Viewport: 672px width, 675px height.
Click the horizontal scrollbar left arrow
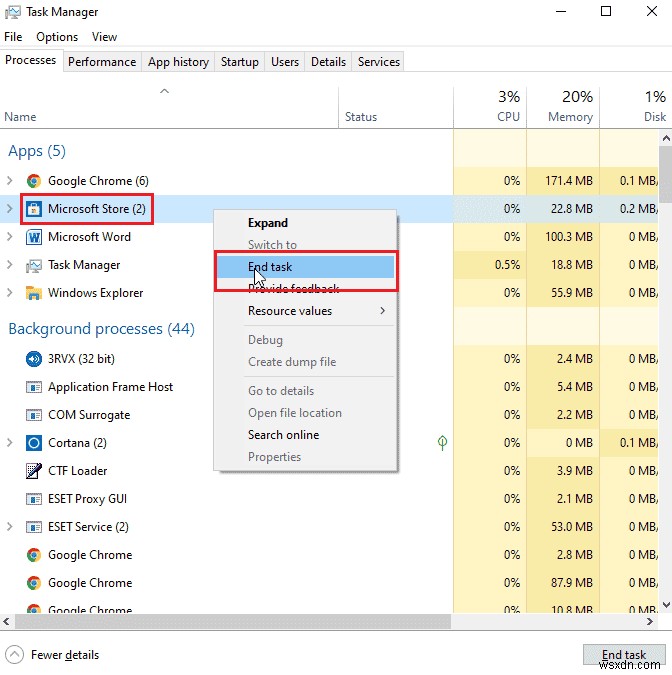click(x=6, y=622)
